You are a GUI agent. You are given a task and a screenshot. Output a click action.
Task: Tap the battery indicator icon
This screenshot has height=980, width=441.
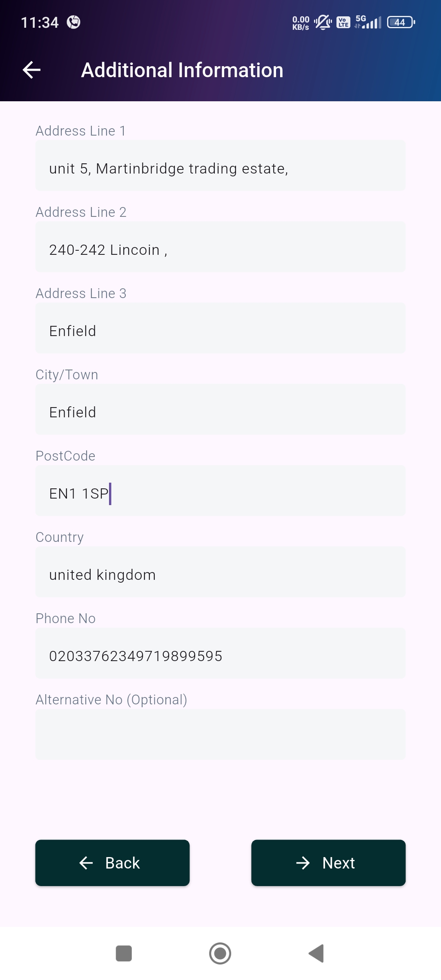pos(401,22)
